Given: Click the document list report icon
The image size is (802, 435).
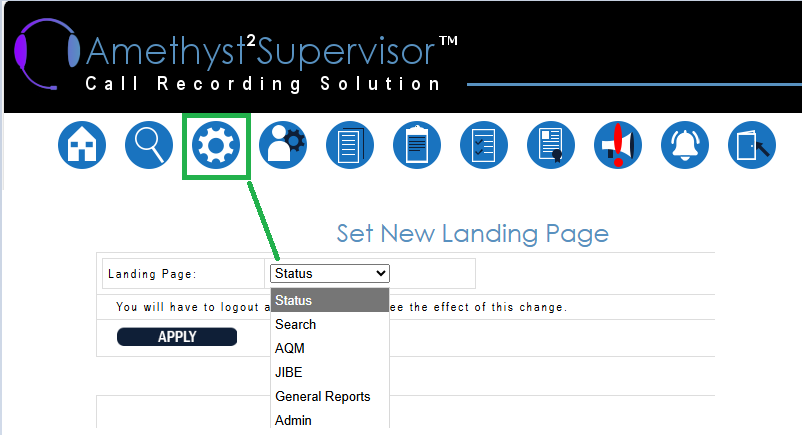Looking at the screenshot, I should [350, 146].
